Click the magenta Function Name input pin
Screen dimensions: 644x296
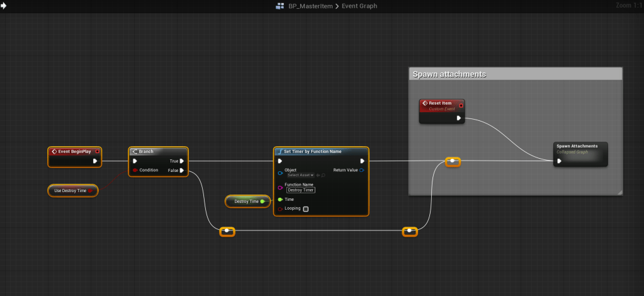[x=280, y=187]
